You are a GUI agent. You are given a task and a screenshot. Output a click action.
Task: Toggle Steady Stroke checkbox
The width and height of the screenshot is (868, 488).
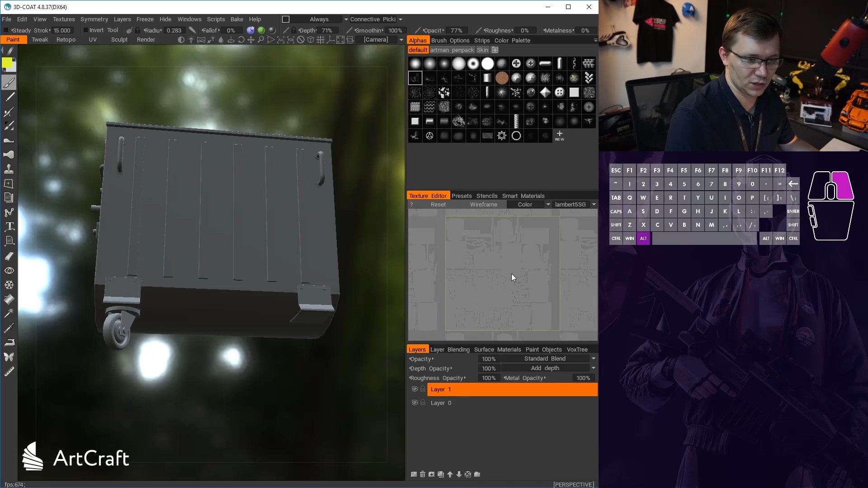(x=6, y=30)
